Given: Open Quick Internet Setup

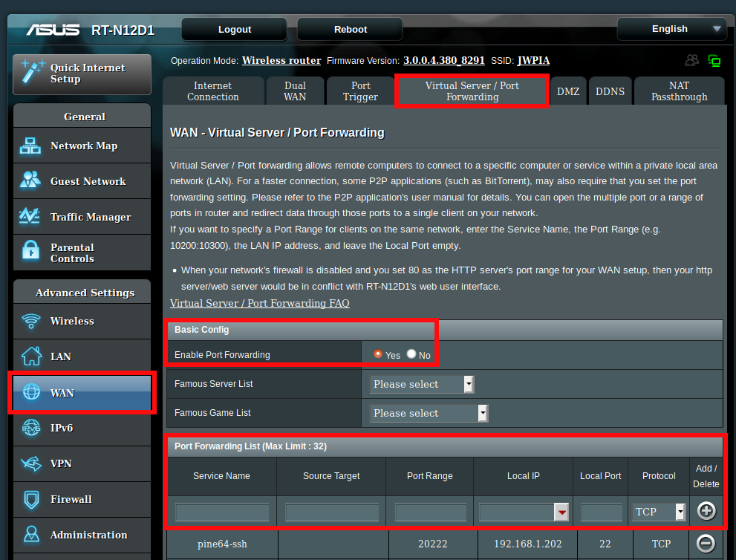Looking at the screenshot, I should [82, 74].
